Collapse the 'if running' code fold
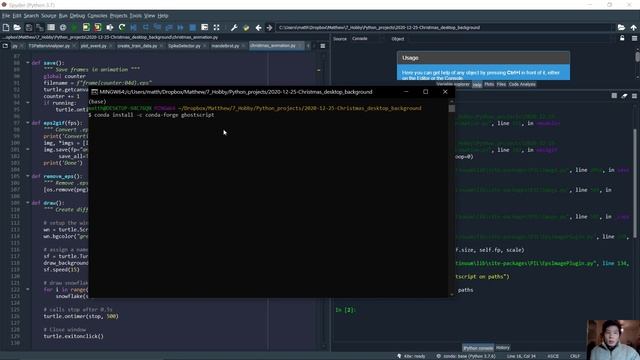This screenshot has height=360, width=640. click(x=28, y=103)
